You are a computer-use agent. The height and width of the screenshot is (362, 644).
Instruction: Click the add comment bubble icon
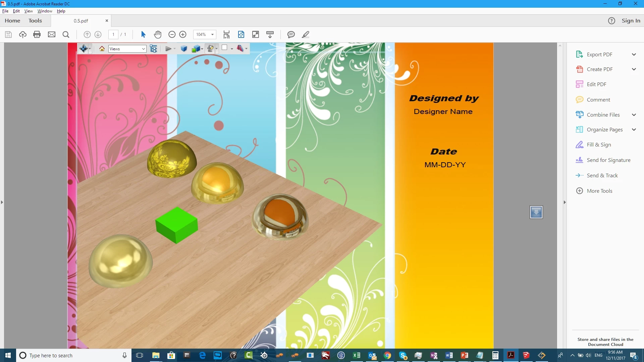(291, 35)
